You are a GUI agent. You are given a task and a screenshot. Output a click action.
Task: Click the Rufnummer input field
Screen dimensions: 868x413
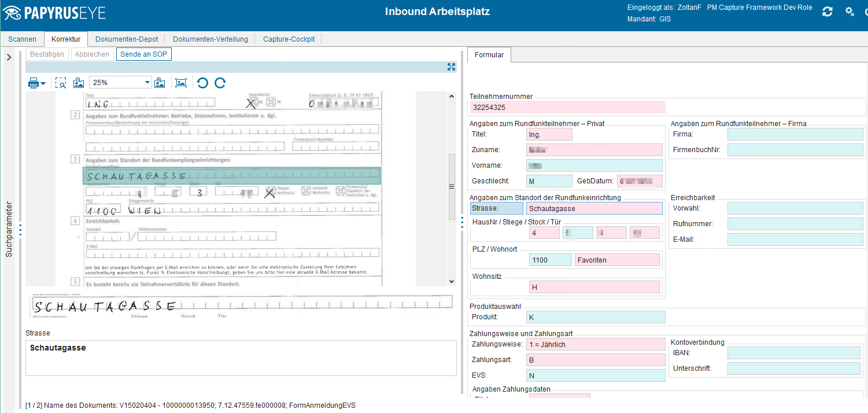(x=795, y=224)
